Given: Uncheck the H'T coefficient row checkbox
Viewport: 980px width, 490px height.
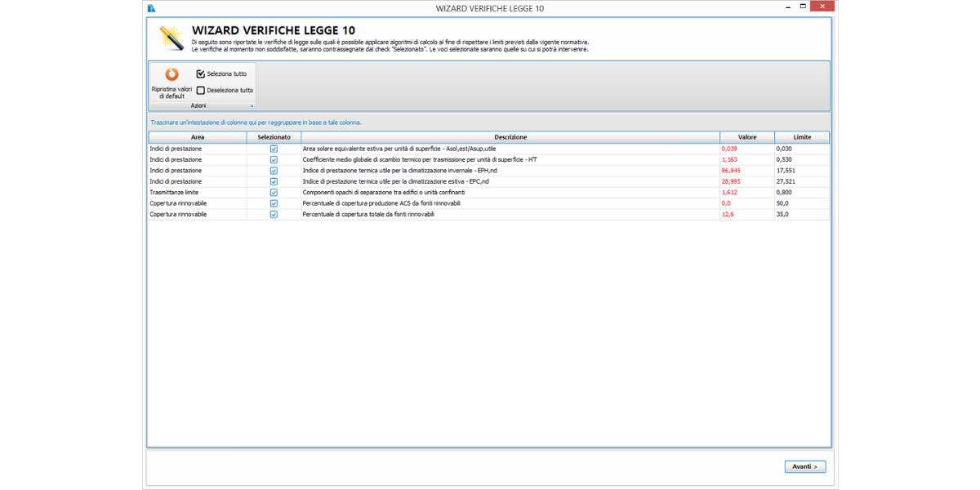Looking at the screenshot, I should (274, 160).
